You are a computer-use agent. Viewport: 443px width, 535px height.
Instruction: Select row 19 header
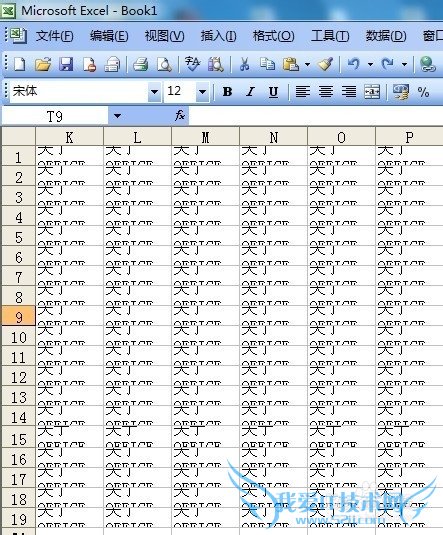pyautogui.click(x=18, y=518)
